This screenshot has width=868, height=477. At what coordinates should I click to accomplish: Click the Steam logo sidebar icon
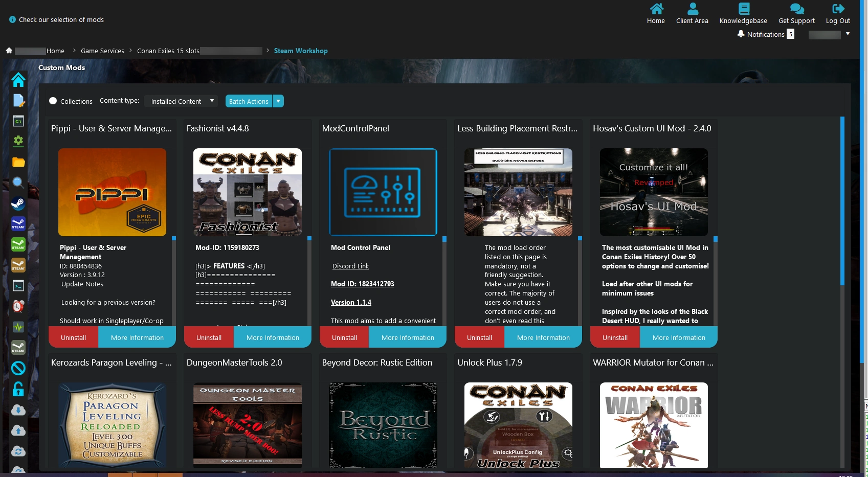click(x=18, y=203)
